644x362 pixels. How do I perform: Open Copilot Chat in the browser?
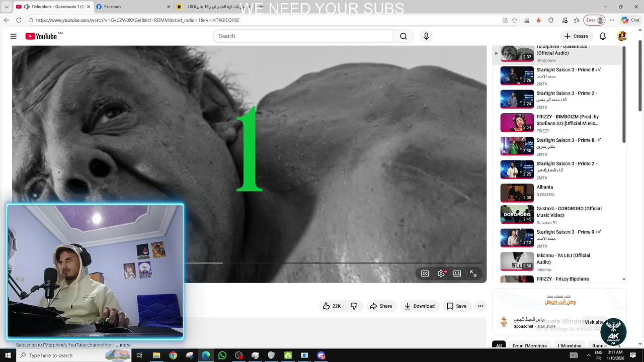click(630, 20)
